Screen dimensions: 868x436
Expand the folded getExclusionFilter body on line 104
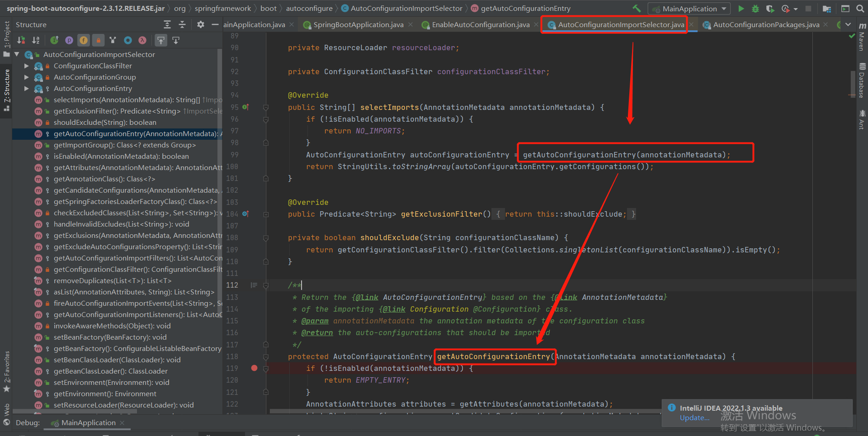click(266, 214)
